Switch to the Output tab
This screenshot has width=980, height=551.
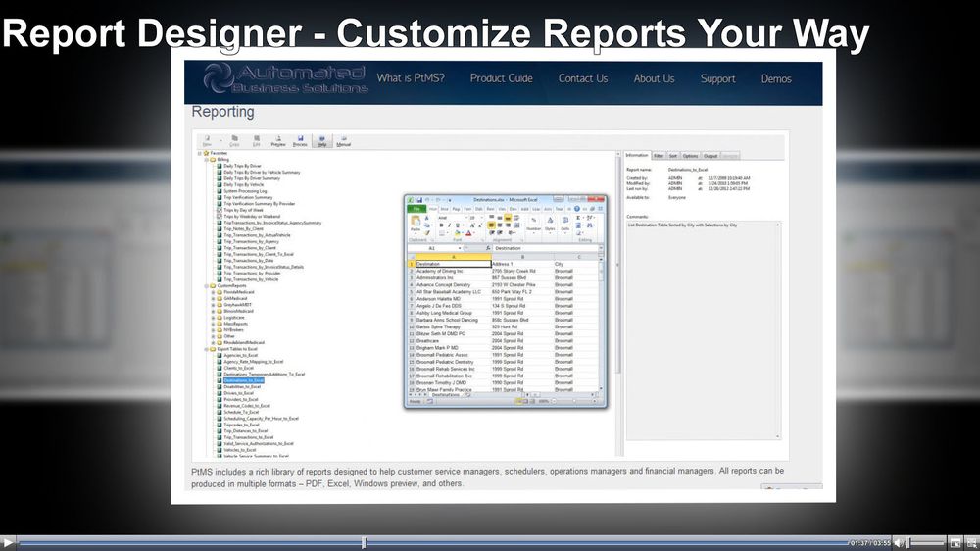point(710,156)
